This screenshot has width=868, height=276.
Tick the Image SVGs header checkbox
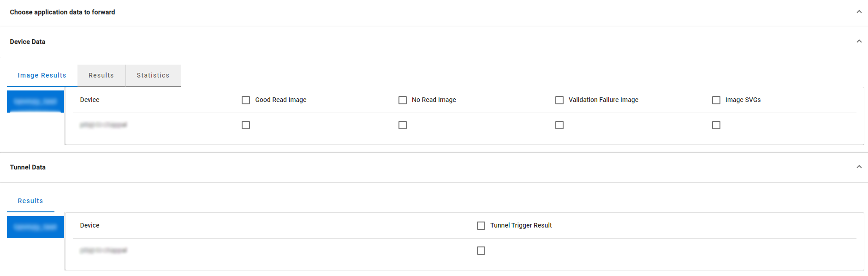(x=716, y=100)
